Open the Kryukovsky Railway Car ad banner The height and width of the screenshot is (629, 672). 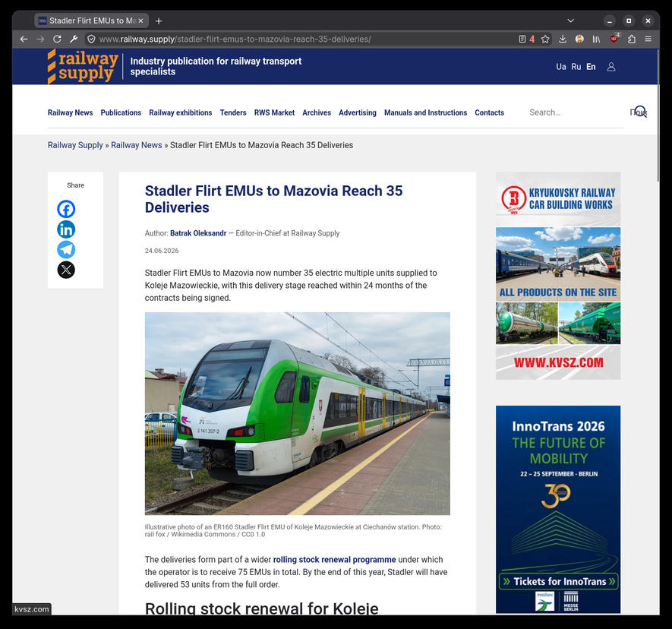tap(558, 276)
